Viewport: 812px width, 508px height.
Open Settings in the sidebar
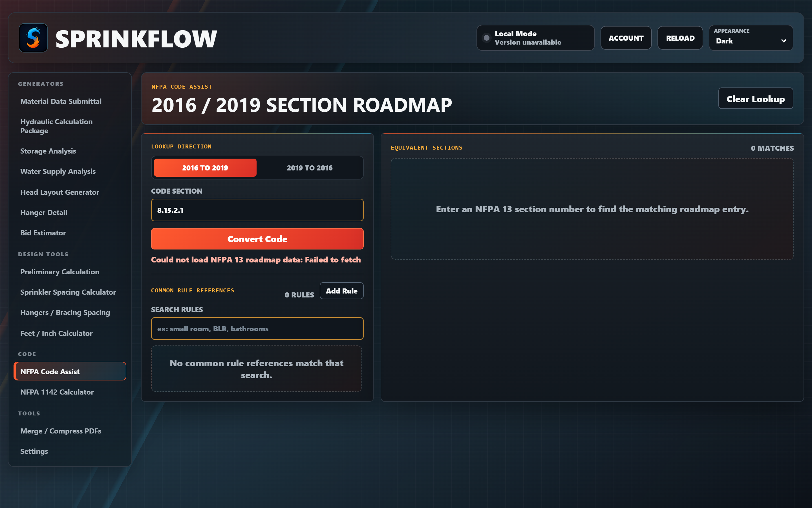[x=70, y=451]
